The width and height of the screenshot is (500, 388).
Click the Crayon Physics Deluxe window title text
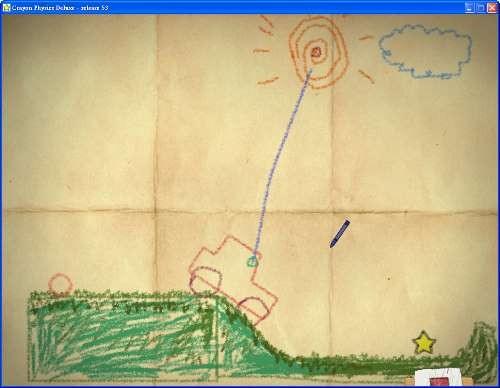click(x=60, y=7)
